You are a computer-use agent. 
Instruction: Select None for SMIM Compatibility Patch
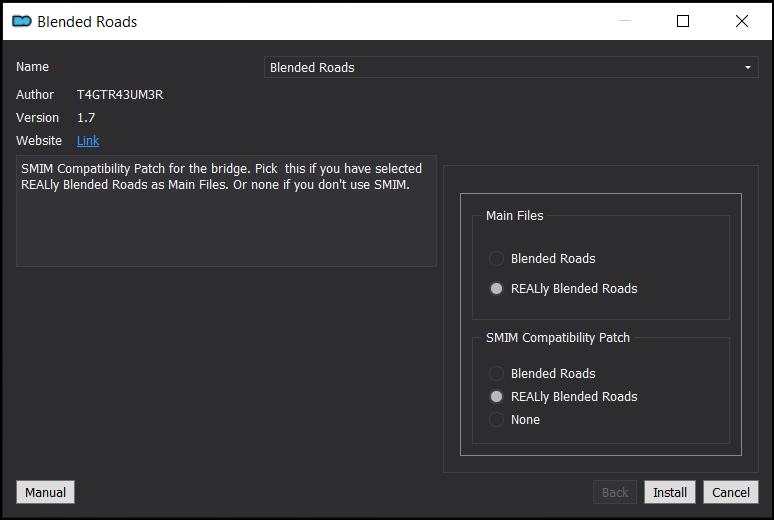point(514,420)
